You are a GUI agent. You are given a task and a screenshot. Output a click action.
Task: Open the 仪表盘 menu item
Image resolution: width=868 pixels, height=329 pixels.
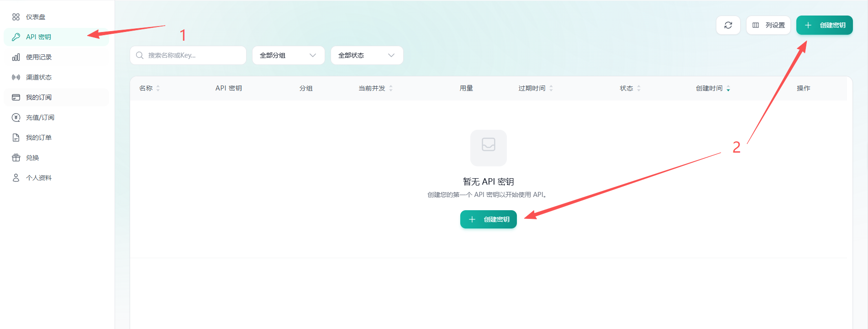tap(56, 17)
